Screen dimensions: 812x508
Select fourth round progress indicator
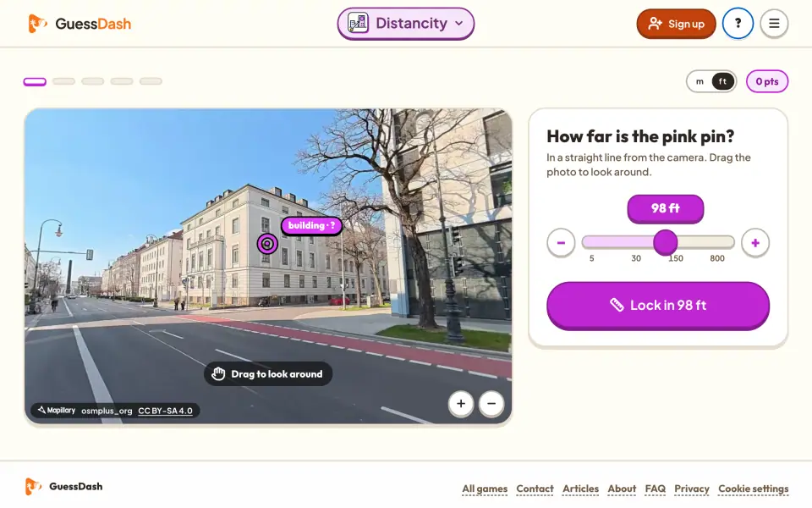pos(122,81)
